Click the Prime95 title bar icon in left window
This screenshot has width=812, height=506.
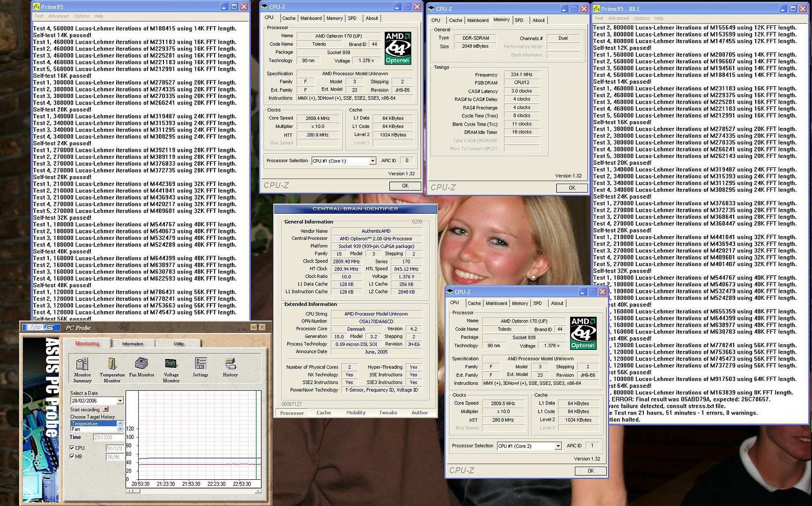[x=37, y=7]
